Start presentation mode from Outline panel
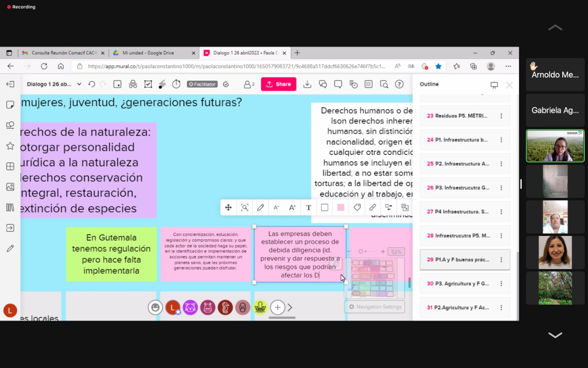 click(494, 85)
